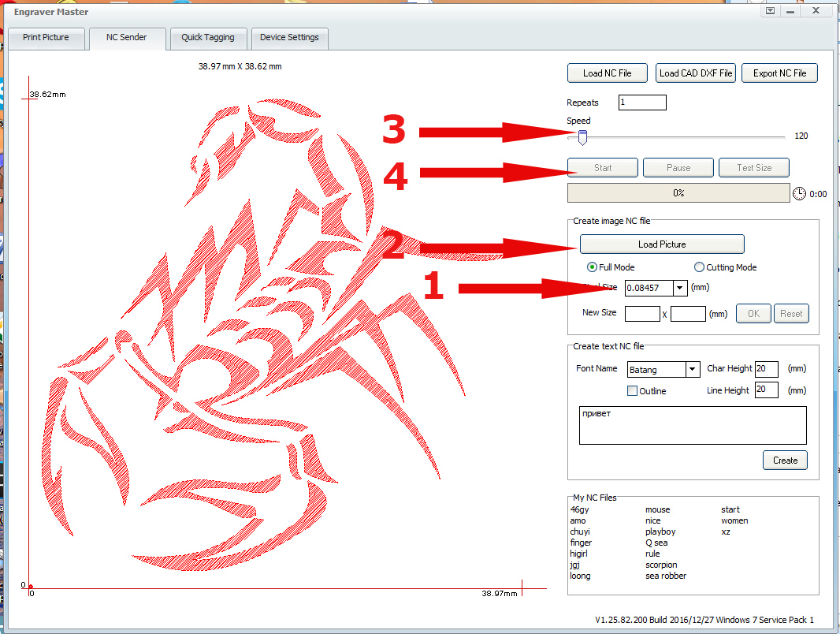Select the mouse NC file
840x634 pixels.
657,509
